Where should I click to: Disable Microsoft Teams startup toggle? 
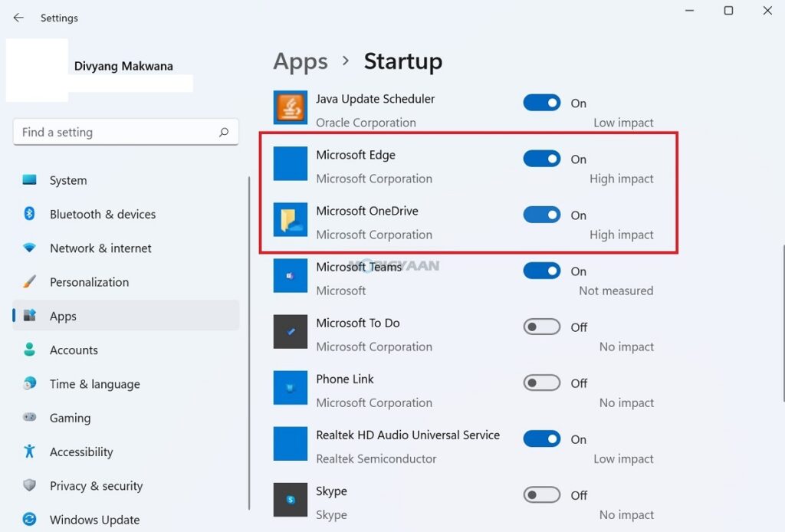click(x=542, y=271)
